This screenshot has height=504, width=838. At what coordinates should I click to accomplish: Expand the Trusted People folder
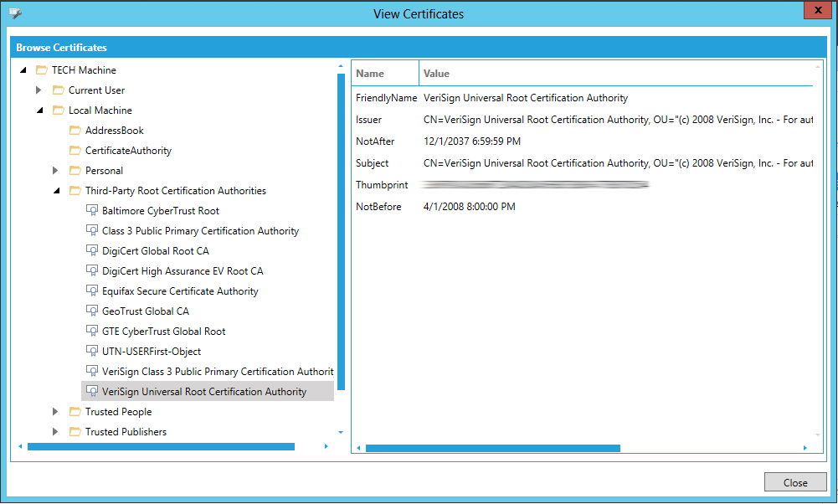click(55, 412)
